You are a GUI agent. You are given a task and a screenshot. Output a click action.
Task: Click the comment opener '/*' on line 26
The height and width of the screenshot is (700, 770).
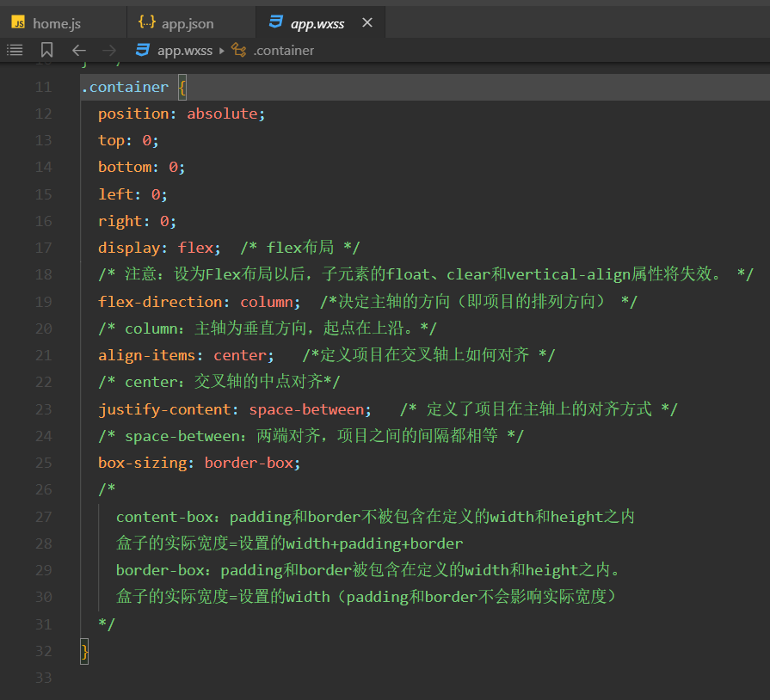(107, 489)
